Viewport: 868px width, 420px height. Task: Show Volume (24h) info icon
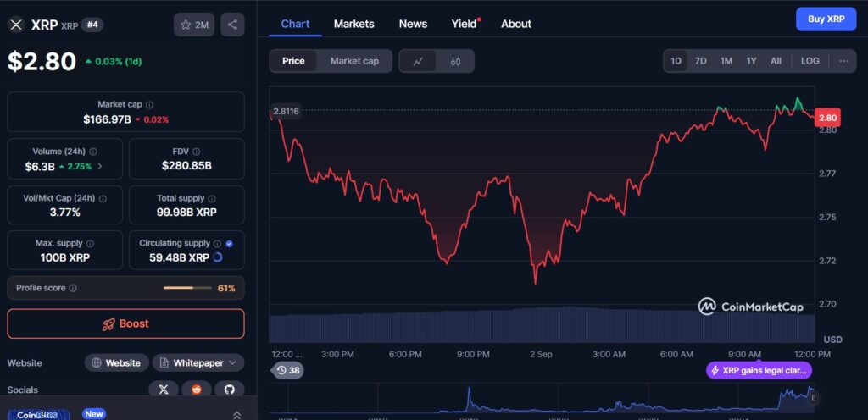(x=93, y=152)
